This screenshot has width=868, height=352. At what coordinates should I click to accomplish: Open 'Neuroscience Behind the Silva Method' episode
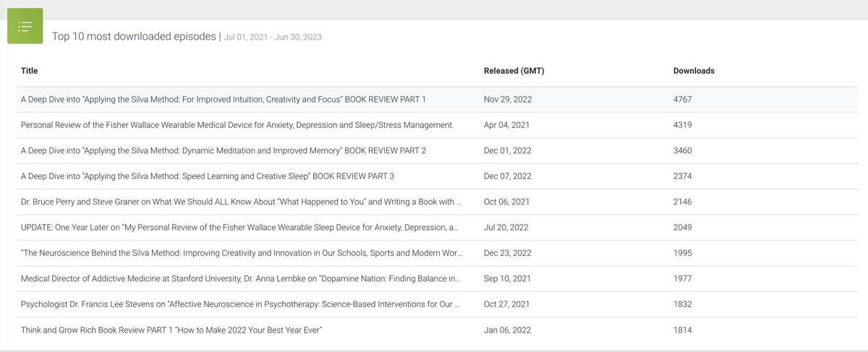[242, 253]
